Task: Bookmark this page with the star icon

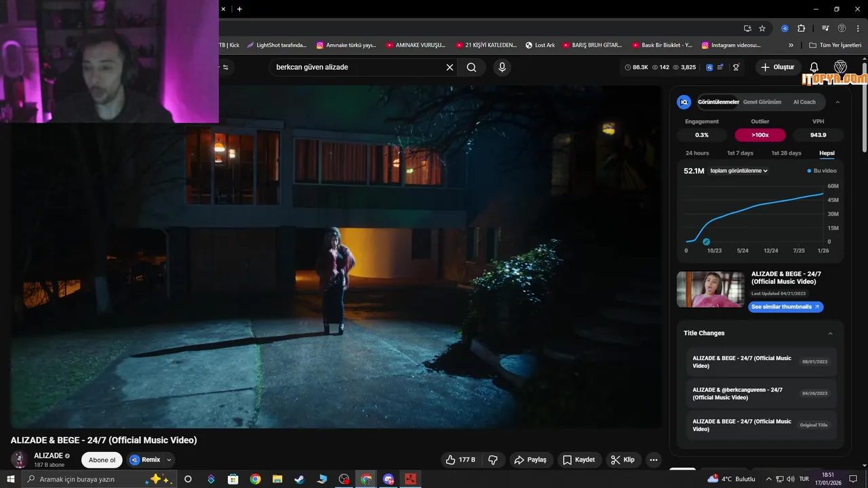Action: pos(762,28)
